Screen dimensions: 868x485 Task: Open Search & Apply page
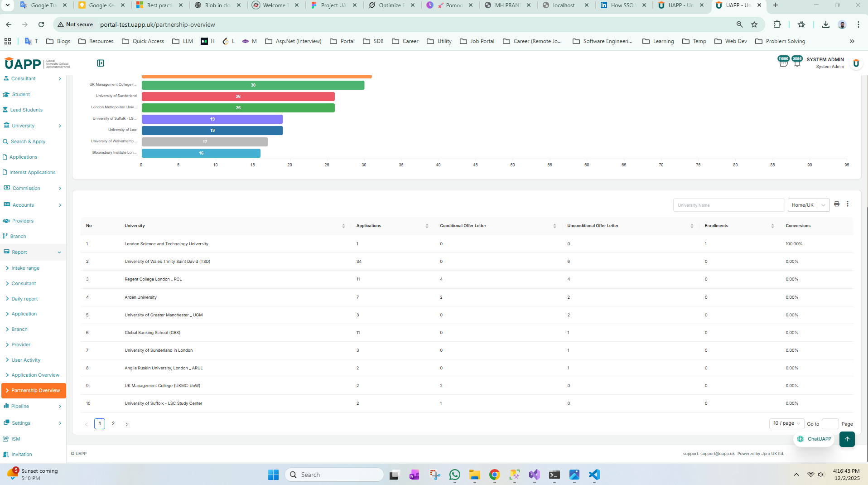click(28, 141)
